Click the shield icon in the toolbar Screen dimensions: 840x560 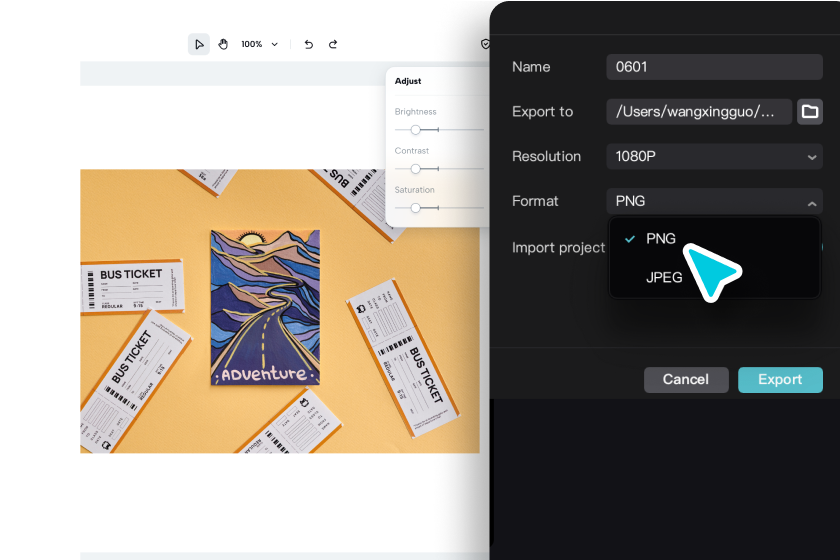[x=485, y=44]
